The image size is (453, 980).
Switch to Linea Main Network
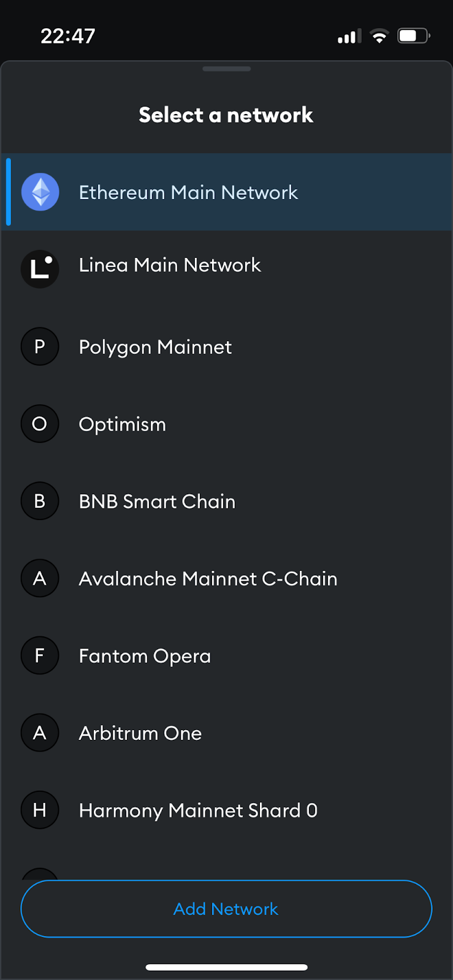click(x=170, y=265)
